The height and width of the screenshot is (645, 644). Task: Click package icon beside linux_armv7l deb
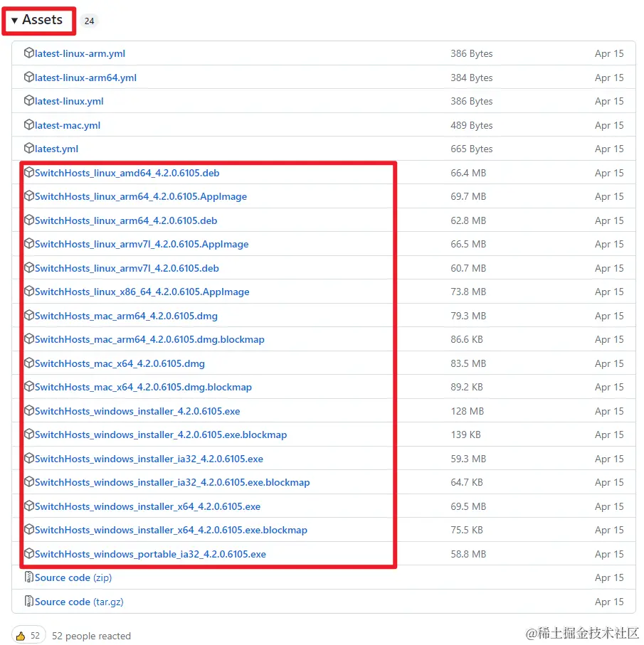pyautogui.click(x=28, y=268)
